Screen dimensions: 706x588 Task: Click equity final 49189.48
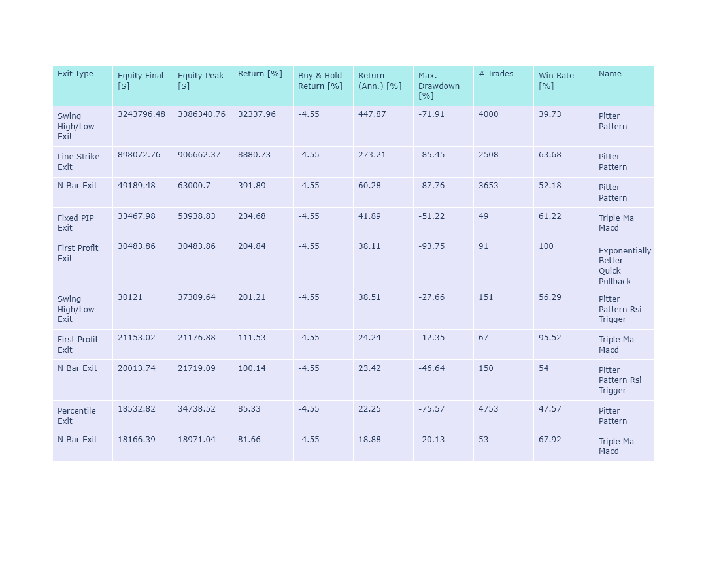(x=137, y=186)
